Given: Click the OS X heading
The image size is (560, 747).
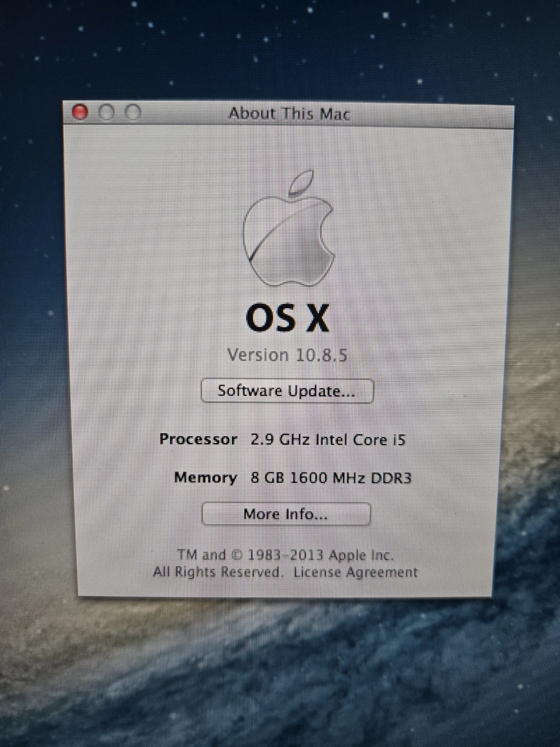Looking at the screenshot, I should [287, 317].
